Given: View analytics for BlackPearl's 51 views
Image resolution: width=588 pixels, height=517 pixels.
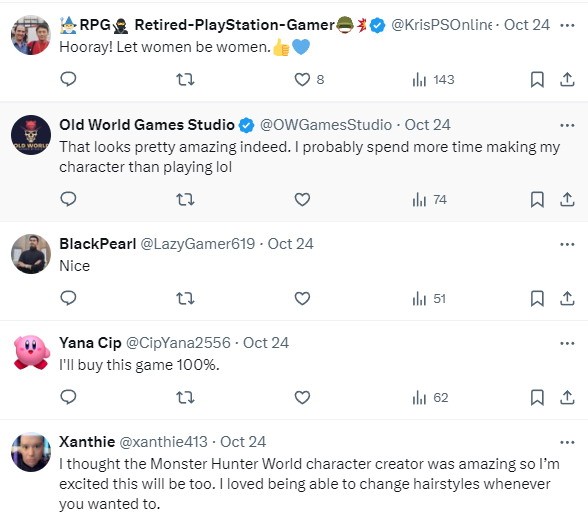Looking at the screenshot, I should [x=429, y=299].
